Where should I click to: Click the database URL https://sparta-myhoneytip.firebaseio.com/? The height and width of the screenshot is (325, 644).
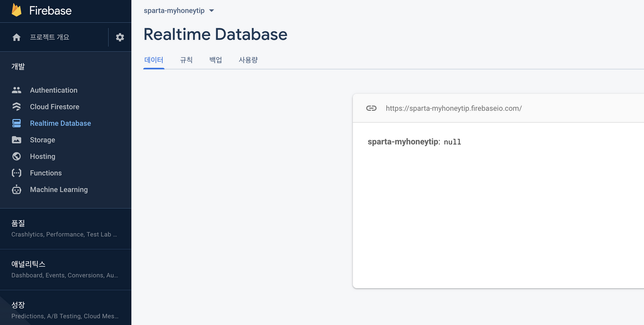point(454,108)
